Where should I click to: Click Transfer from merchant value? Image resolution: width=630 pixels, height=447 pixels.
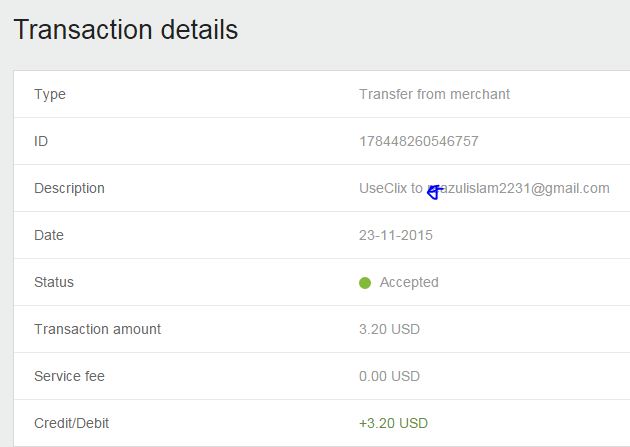pos(434,94)
